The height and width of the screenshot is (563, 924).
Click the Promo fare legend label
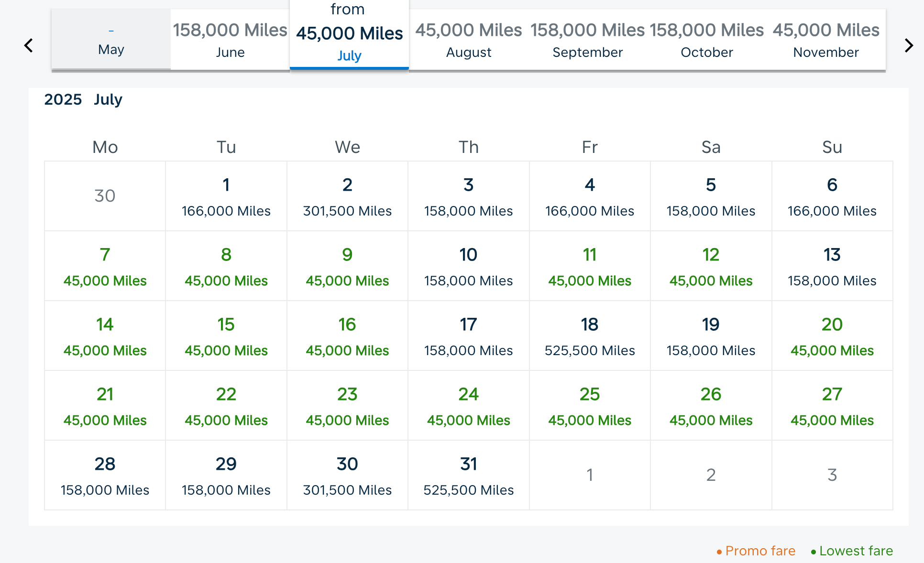click(759, 551)
